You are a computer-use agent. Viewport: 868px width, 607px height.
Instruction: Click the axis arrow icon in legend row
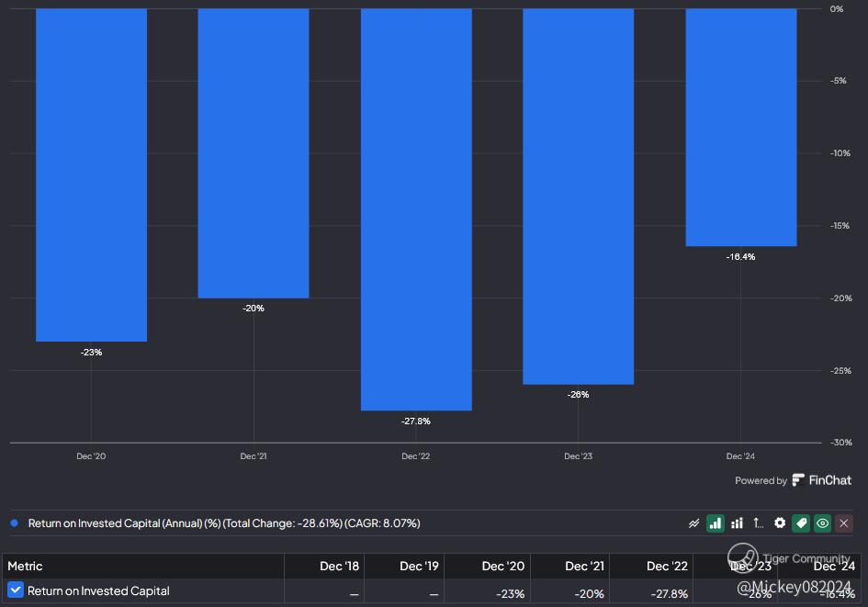(758, 523)
